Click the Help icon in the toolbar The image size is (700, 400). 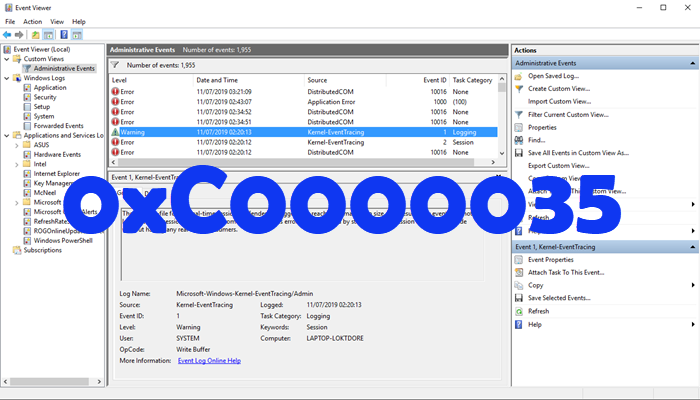pyautogui.click(x=64, y=34)
